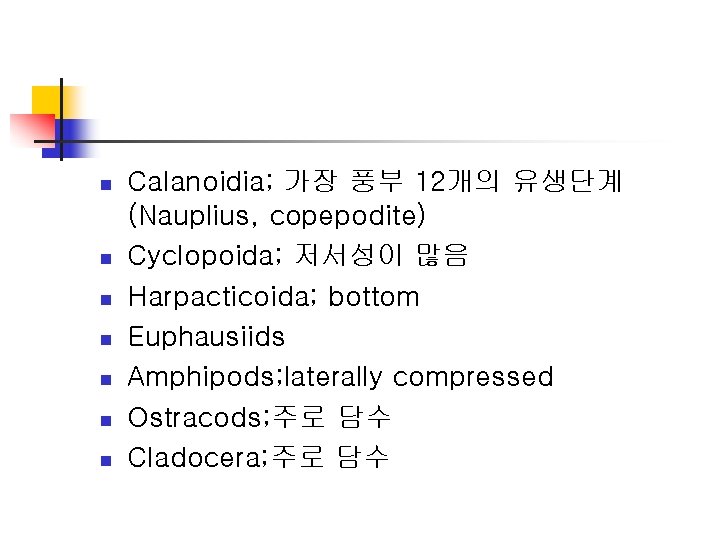Click the Euphausiids bullet text
Viewport: 720px width, 540px height.
(x=206, y=337)
